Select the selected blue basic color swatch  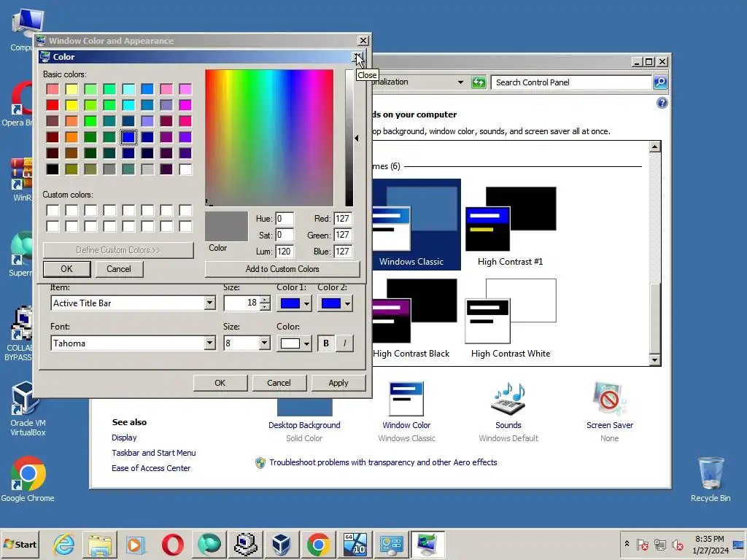pos(128,137)
